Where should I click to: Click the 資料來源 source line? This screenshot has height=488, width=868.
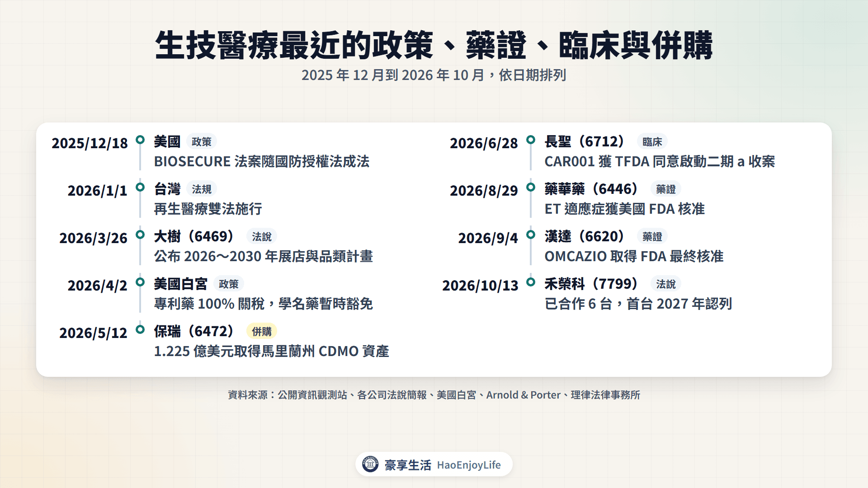(x=434, y=395)
